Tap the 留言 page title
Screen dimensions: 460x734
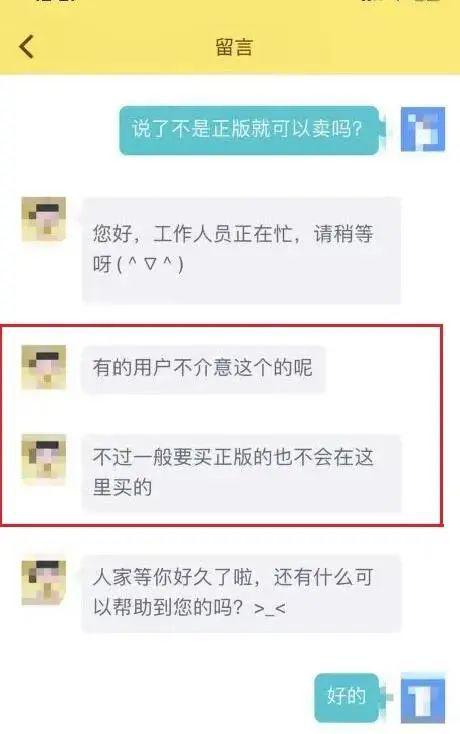234,47
